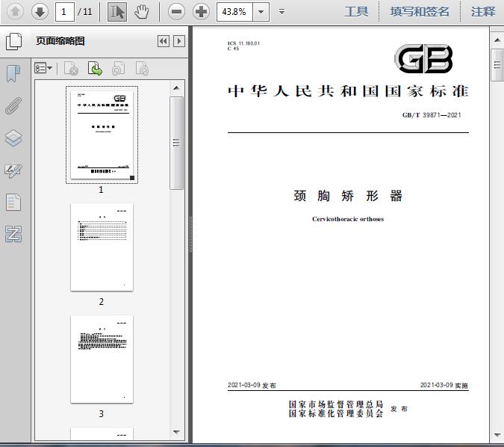The height and width of the screenshot is (447, 504).
Task: Open thumbnails options menu dropdown
Action: (x=43, y=68)
